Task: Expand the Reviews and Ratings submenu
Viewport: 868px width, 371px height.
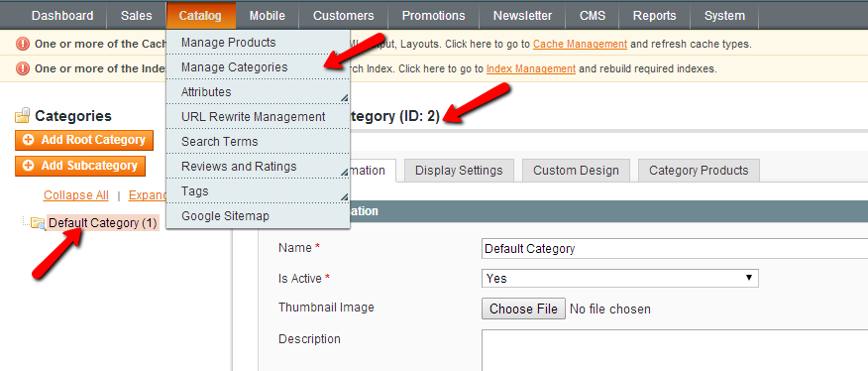Action: (258, 167)
